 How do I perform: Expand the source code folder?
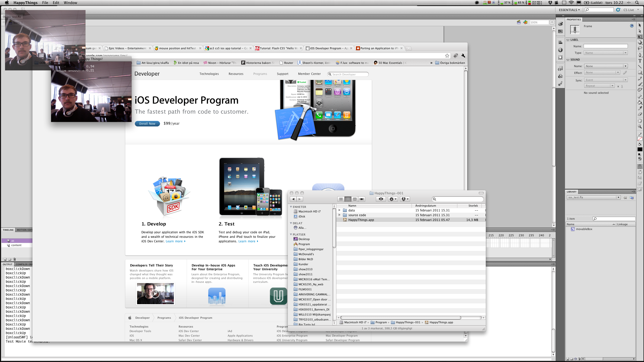point(340,215)
